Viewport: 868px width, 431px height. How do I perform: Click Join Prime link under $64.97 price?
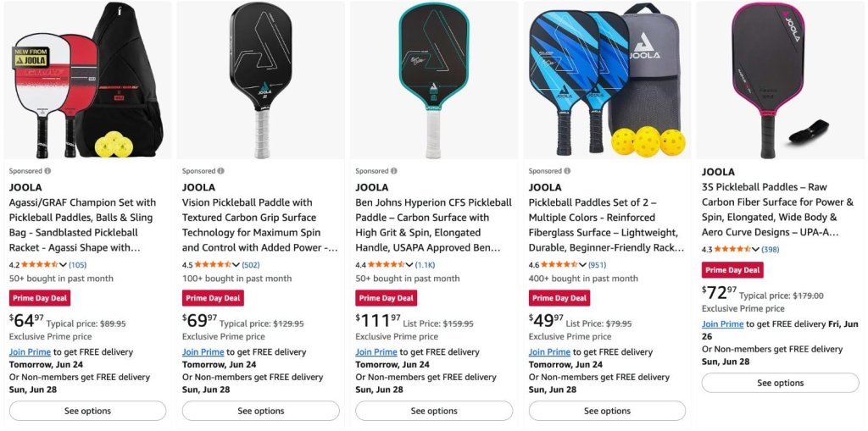point(30,352)
